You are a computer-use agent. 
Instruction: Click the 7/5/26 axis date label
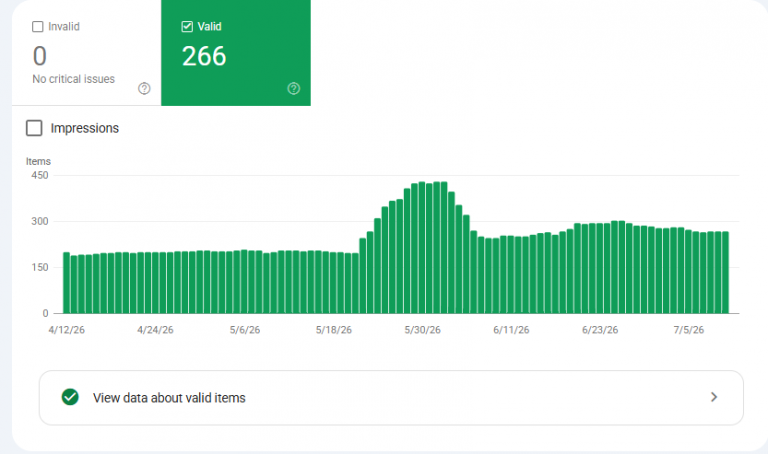(689, 330)
